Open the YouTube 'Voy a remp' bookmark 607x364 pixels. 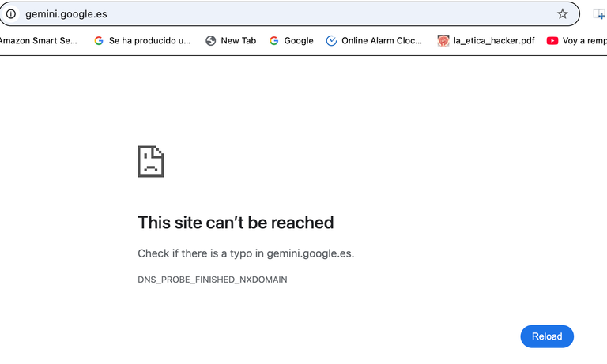coord(577,40)
